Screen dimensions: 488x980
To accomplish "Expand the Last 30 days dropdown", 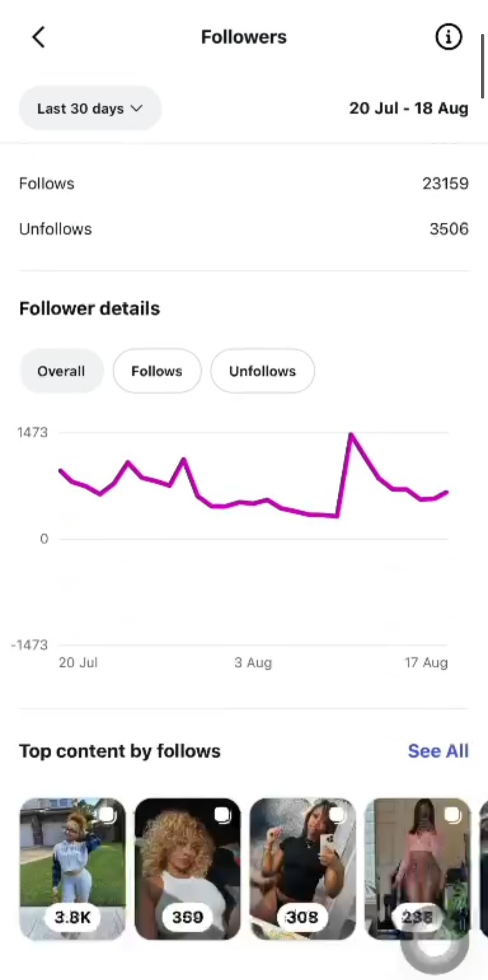I will (90, 108).
